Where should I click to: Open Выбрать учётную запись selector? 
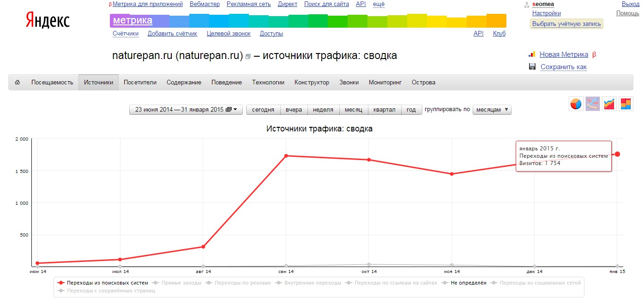coord(566,24)
